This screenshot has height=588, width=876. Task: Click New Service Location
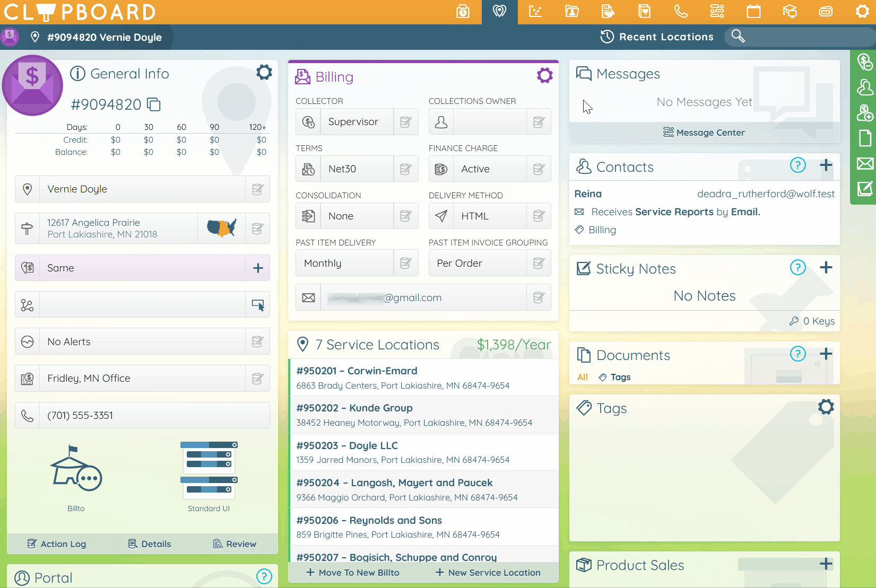coord(488,573)
